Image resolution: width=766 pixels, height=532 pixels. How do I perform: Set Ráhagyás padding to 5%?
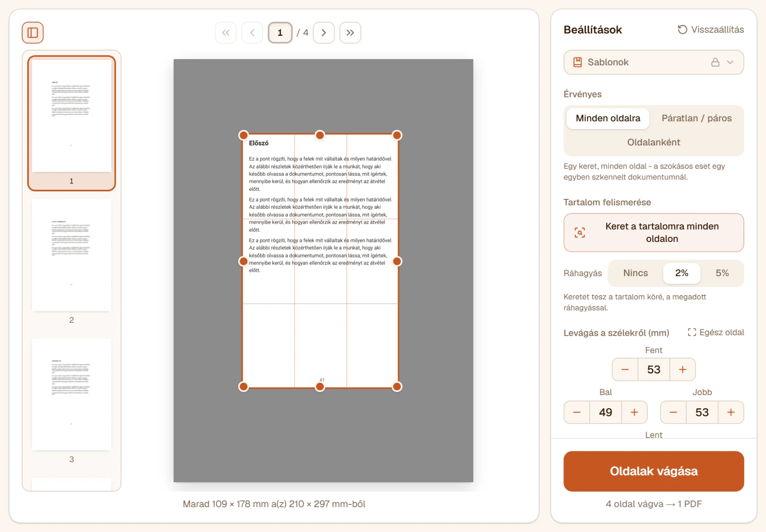point(722,273)
